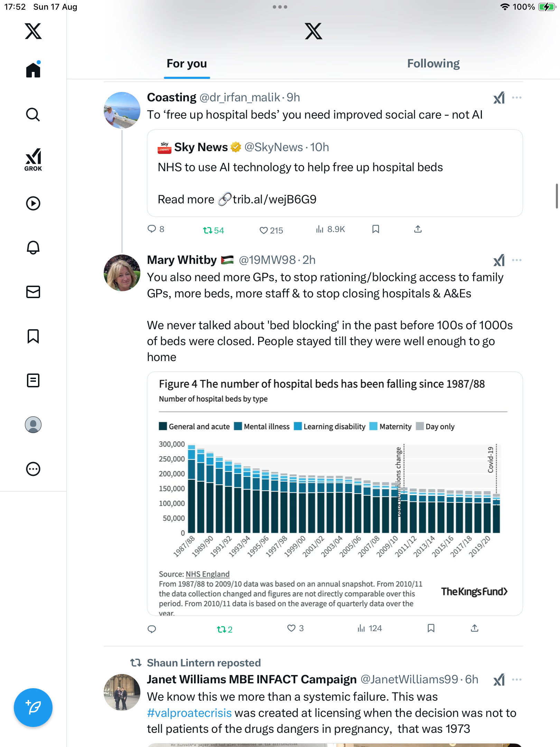Open the sidebar Bookmarks page
The width and height of the screenshot is (560, 747).
point(33,336)
